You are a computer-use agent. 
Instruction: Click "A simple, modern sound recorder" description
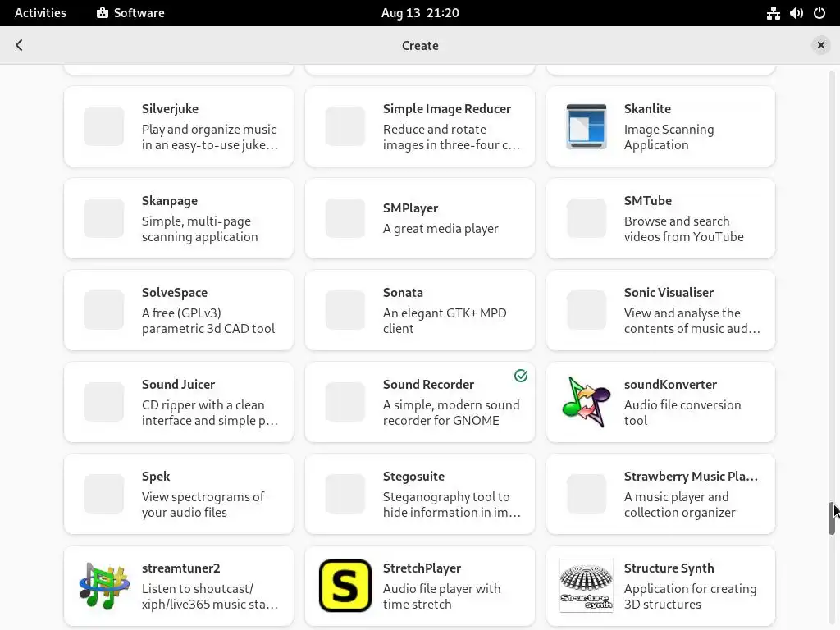coord(451,413)
